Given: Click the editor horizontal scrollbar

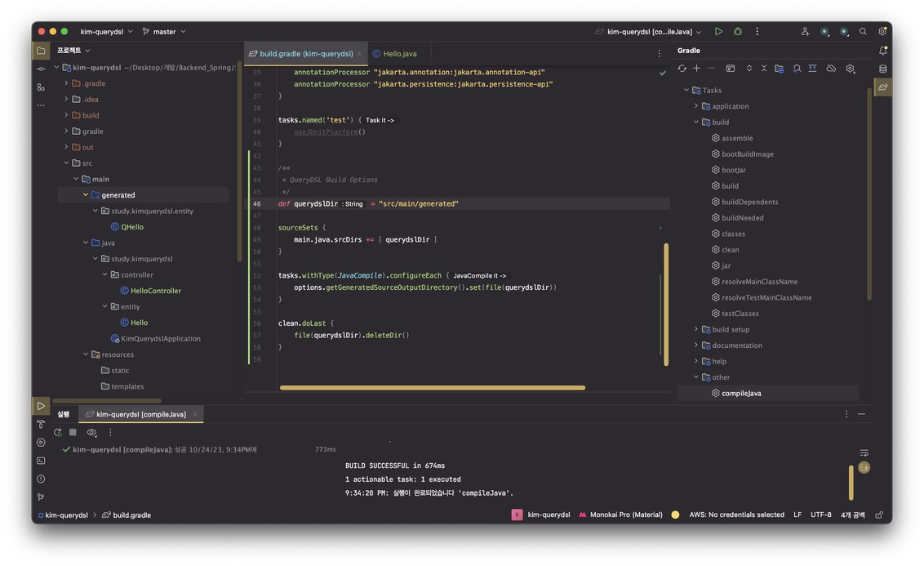Looking at the screenshot, I should (433, 388).
